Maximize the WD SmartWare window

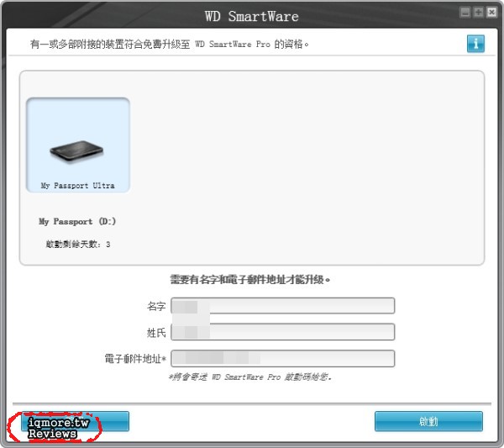click(x=479, y=13)
